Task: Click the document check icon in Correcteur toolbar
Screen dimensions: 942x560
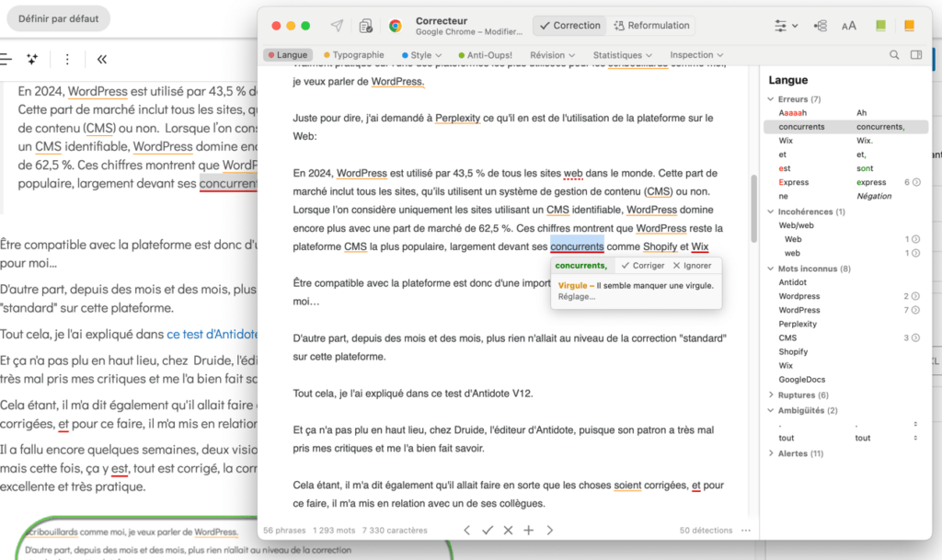Action: 365,26
